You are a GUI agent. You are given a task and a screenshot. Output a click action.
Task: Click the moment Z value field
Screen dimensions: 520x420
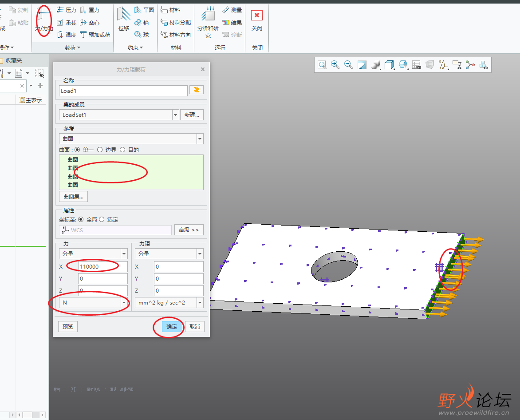click(x=179, y=291)
